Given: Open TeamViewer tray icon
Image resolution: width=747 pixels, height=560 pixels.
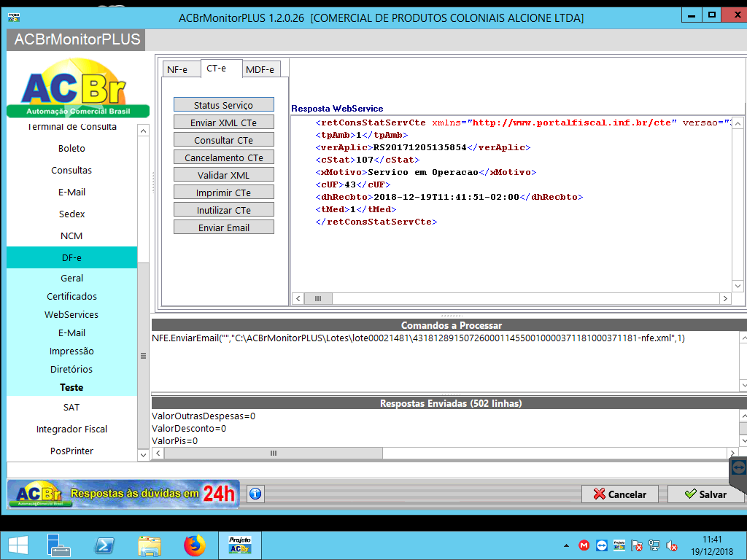Looking at the screenshot, I should tap(602, 545).
